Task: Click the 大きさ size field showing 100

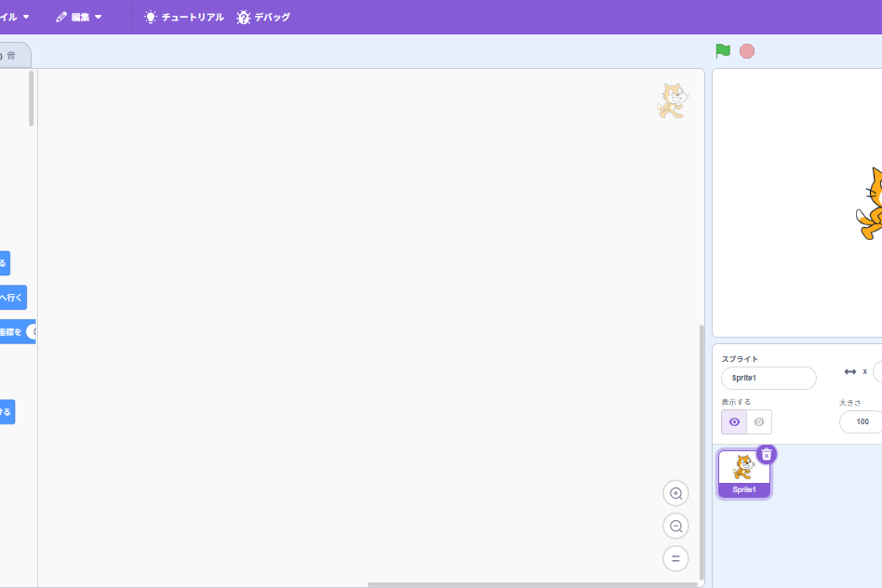Action: point(862,422)
